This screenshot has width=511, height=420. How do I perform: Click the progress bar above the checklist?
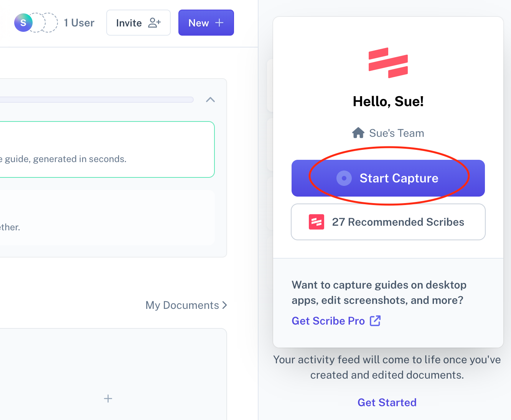[x=96, y=99]
